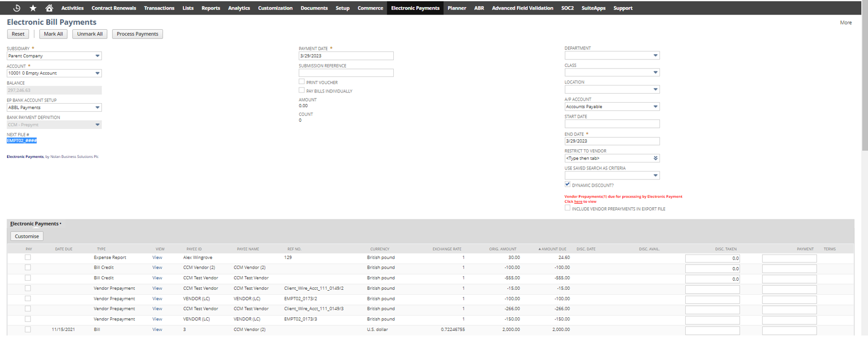Enable the Print Voucher checkbox
This screenshot has width=868, height=337.
coord(302,81)
